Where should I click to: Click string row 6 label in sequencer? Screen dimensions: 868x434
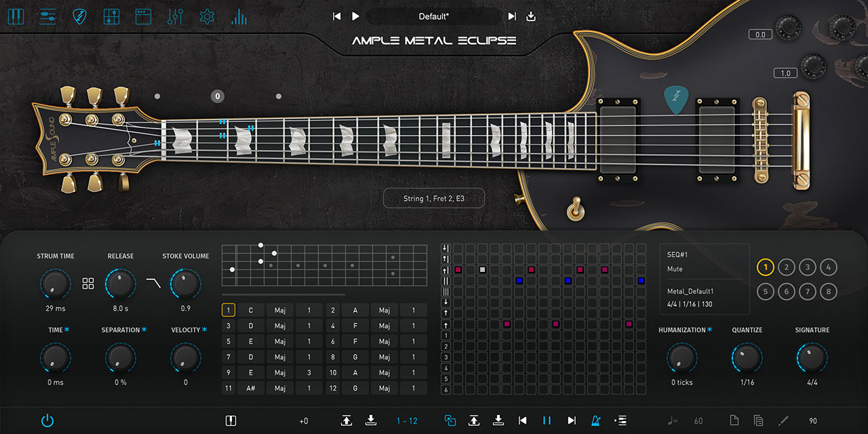click(446, 390)
